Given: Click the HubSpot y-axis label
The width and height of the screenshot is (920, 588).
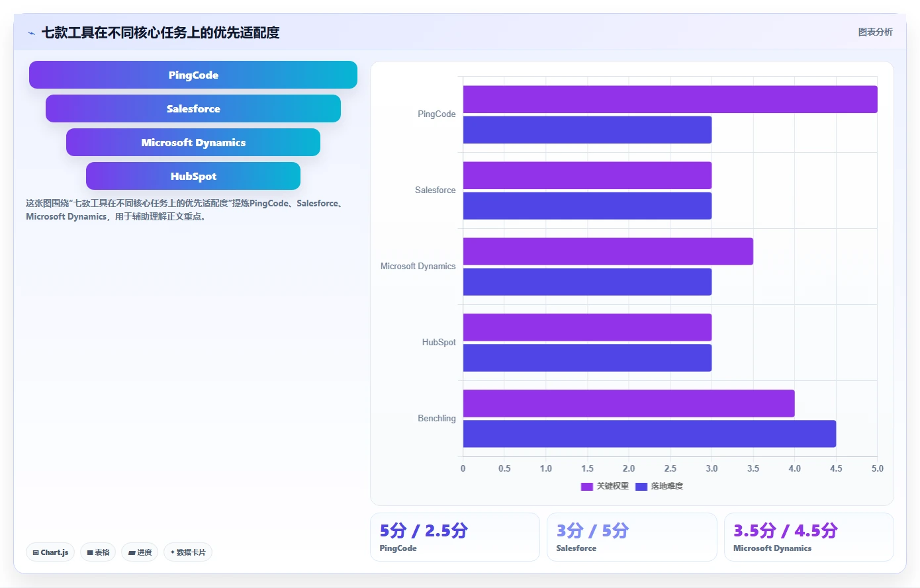Looking at the screenshot, I should (x=439, y=343).
